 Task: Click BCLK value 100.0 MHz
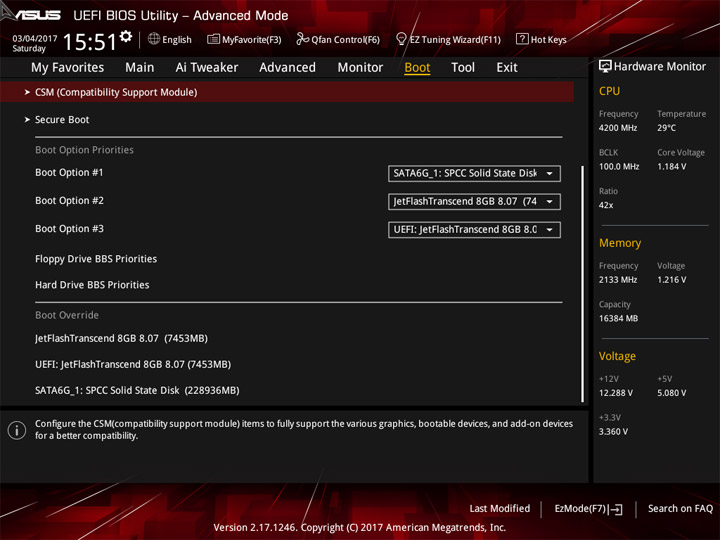(619, 167)
